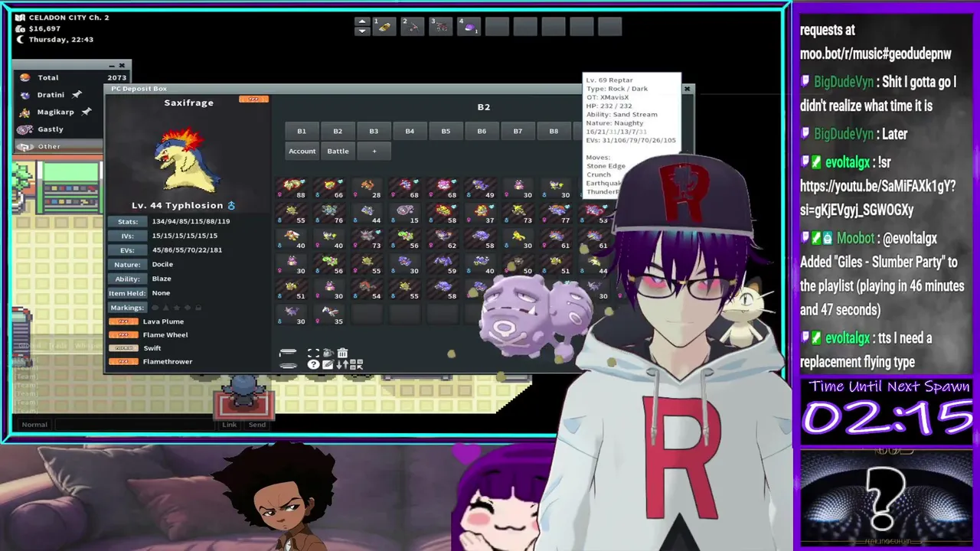The width and height of the screenshot is (980, 551).
Task: Select hotbar slot 4 purple item
Action: (469, 27)
